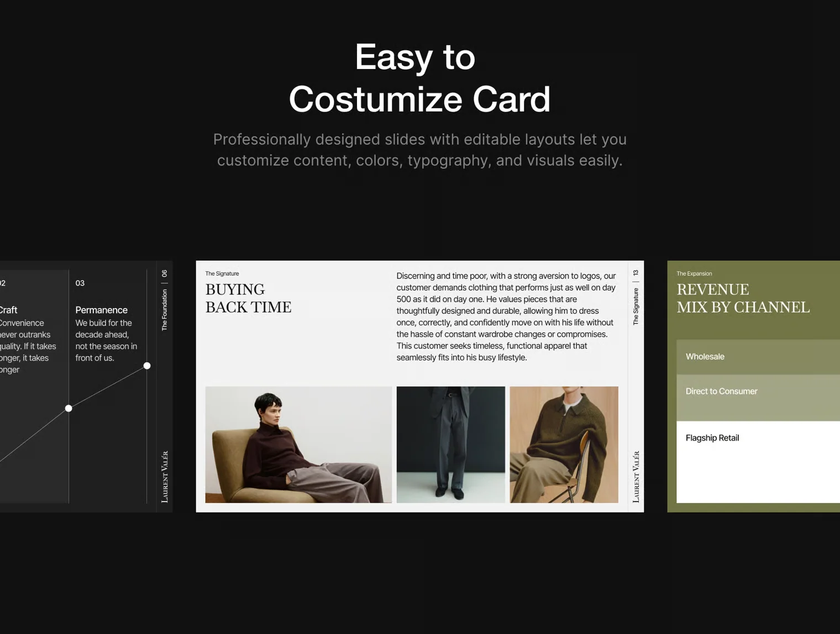Select the photo of dark pleated trousers

coord(451,445)
